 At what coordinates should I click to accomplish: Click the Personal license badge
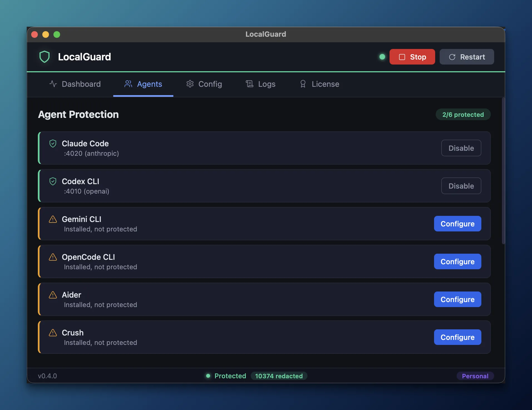[475, 376]
